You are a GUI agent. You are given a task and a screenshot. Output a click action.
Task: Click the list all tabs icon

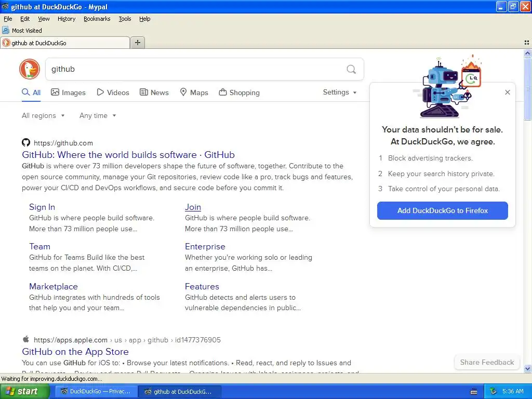tap(527, 43)
